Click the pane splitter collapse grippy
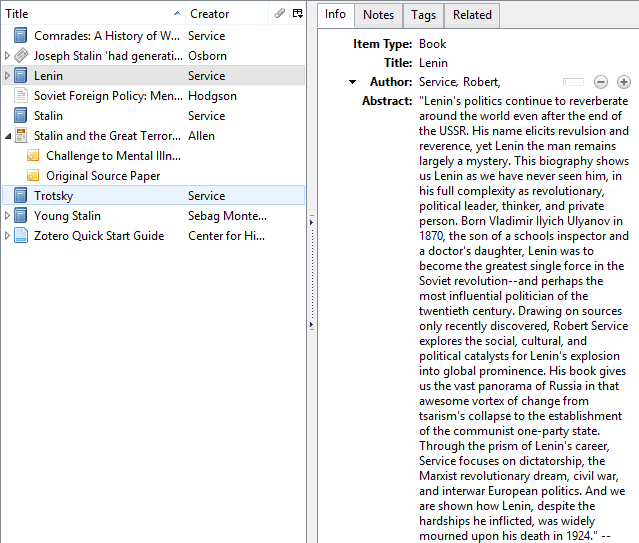Image resolution: width=639 pixels, height=543 pixels. coord(311,273)
